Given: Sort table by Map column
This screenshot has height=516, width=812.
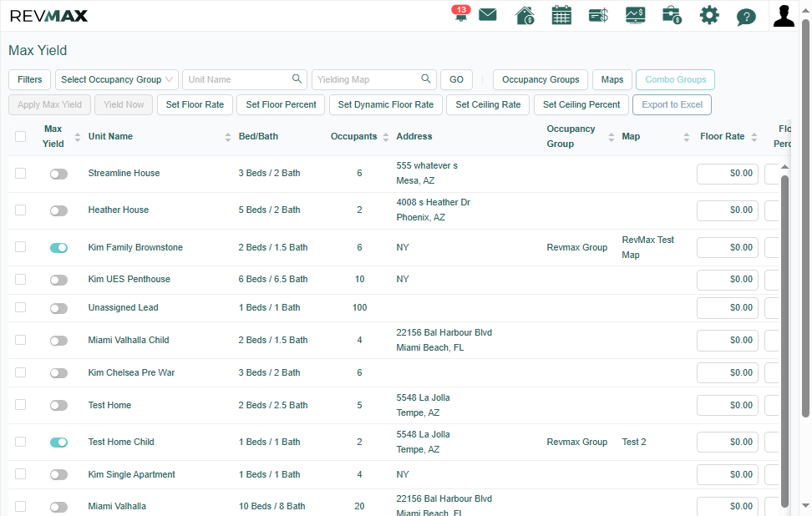Looking at the screenshot, I should click(x=686, y=137).
